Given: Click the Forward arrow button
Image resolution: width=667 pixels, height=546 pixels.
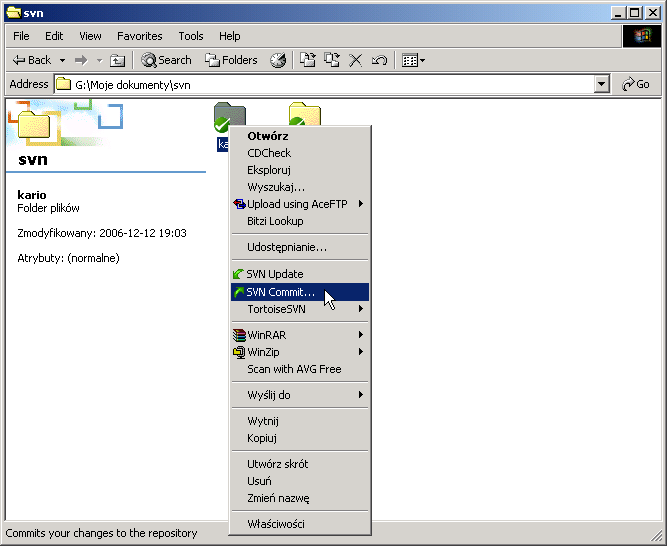Looking at the screenshot, I should pos(81,60).
